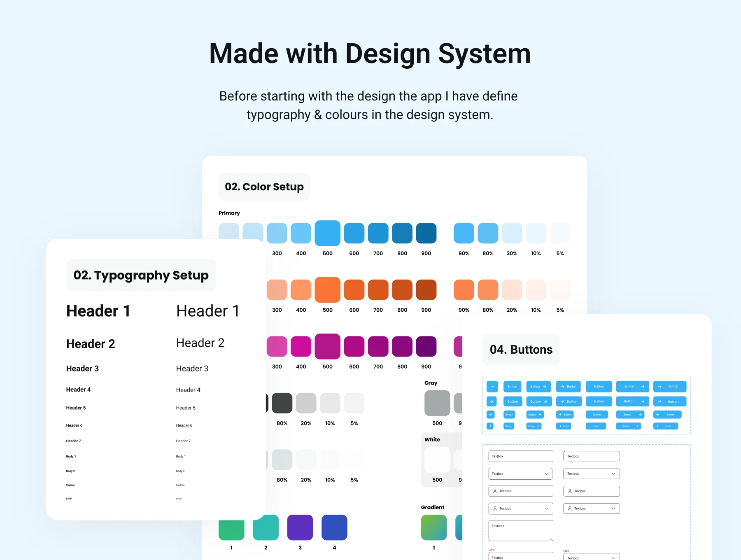The width and height of the screenshot is (741, 560).
Task: Select Gray 500 swatch
Action: [437, 403]
